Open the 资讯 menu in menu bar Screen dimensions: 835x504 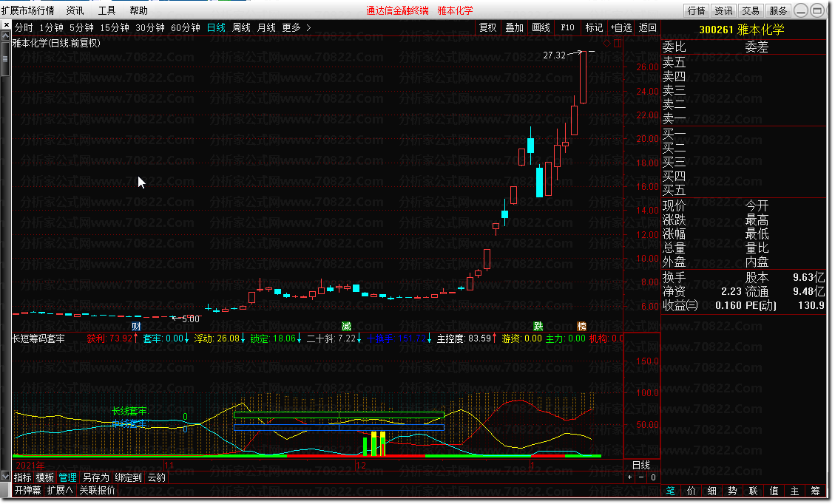[x=75, y=10]
